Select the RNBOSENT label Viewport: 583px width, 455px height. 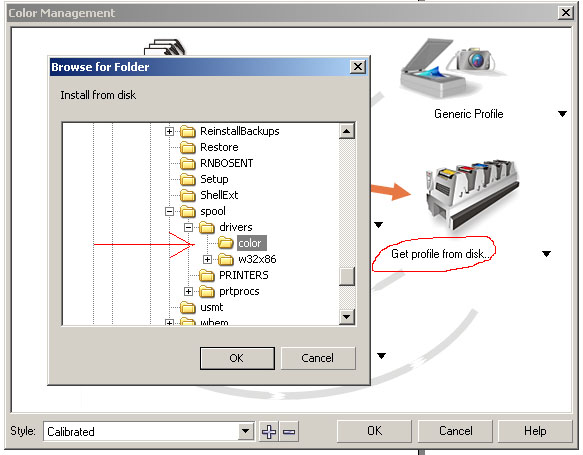tap(227, 163)
